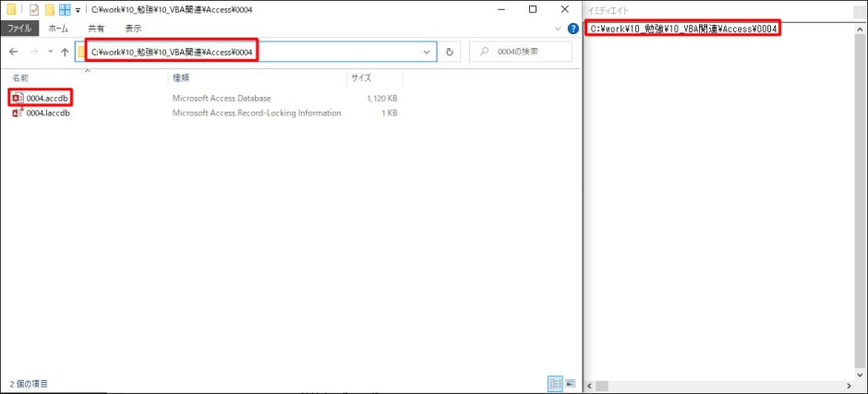Switch to details view layout
868x394 pixels.
555,383
